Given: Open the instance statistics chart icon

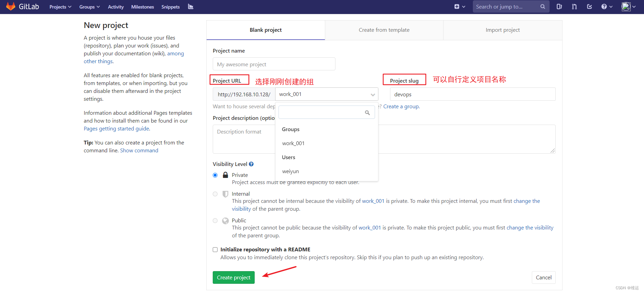Looking at the screenshot, I should tap(191, 6).
